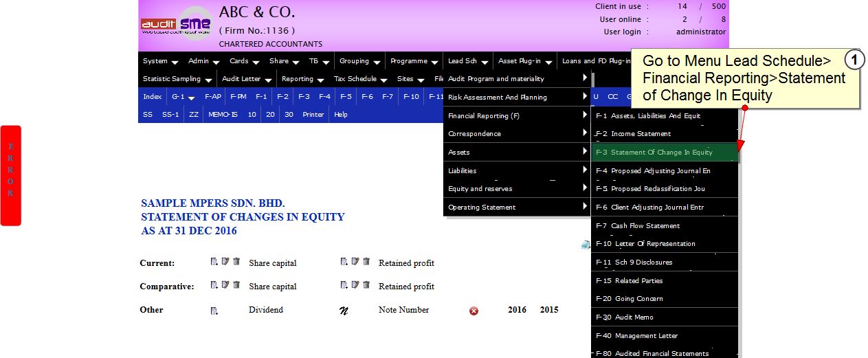Viewport: 868px width, 358px height.
Task: Click the Printer link in blue bar
Action: tap(313, 115)
